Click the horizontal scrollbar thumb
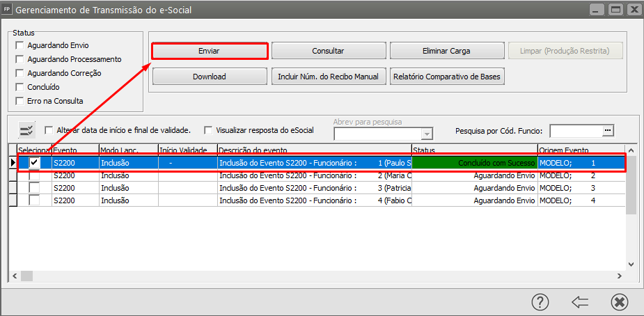Viewport: 644px width, 316px height. tap(26, 276)
